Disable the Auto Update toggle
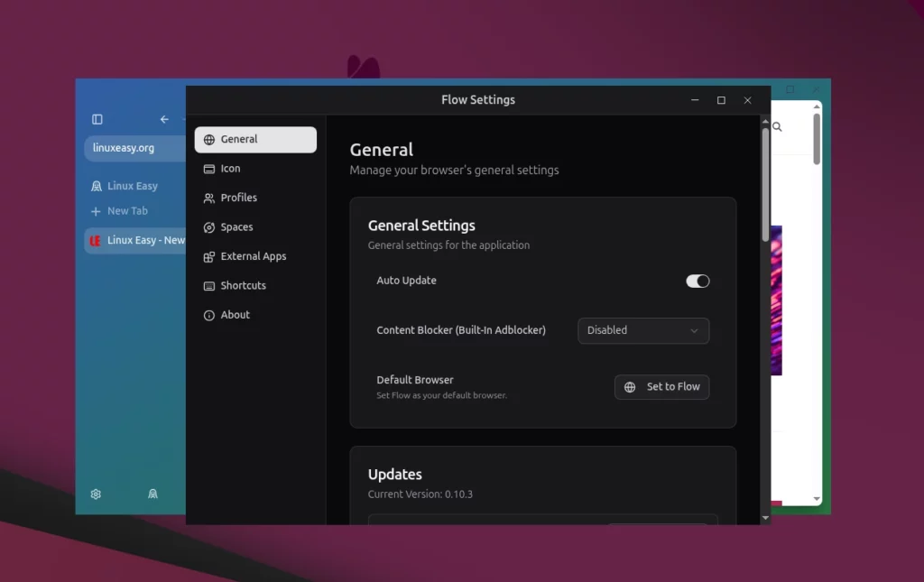The image size is (924, 582). coord(698,281)
